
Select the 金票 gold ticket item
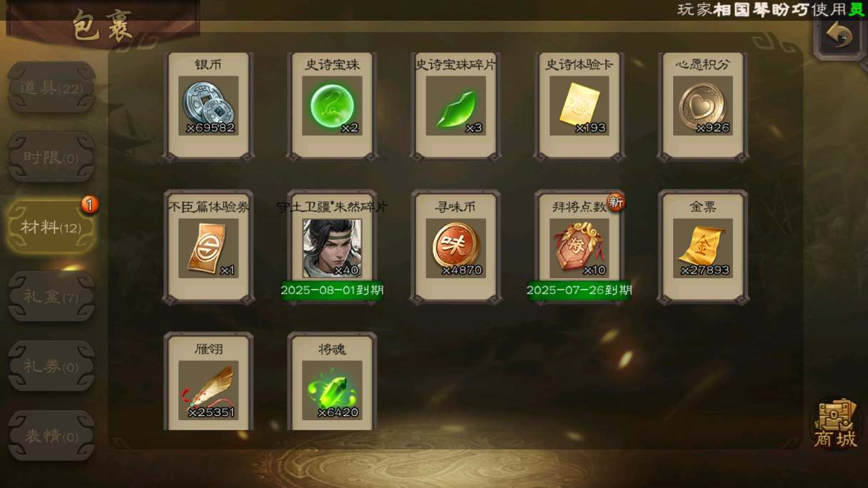click(x=703, y=248)
